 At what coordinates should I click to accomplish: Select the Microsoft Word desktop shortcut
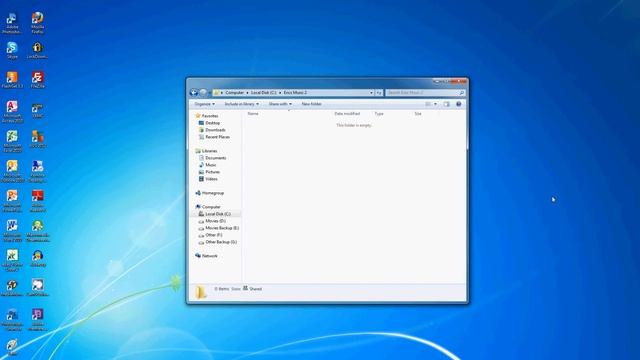[x=12, y=231]
